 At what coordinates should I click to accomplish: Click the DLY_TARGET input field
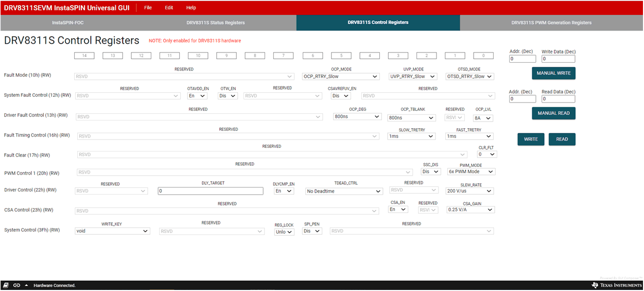click(210, 191)
